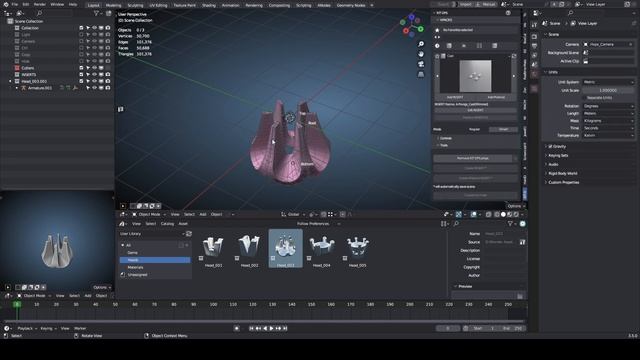The image size is (640, 360).
Task: Select solid viewport shading icon
Action: pyautogui.click(x=503, y=214)
